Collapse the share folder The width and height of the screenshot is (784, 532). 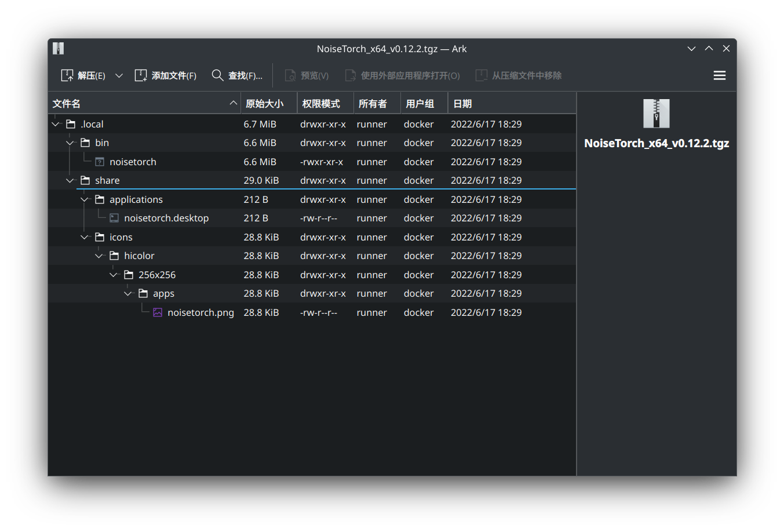70,180
